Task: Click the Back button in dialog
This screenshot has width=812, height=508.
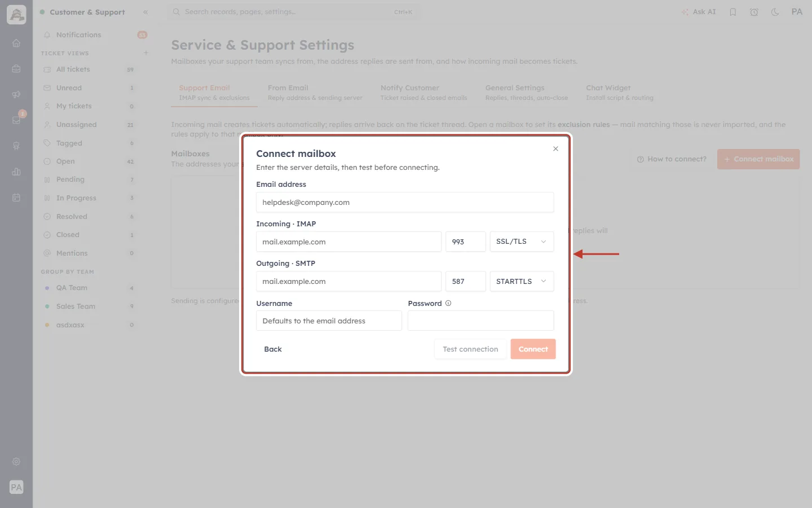Action: tap(273, 349)
